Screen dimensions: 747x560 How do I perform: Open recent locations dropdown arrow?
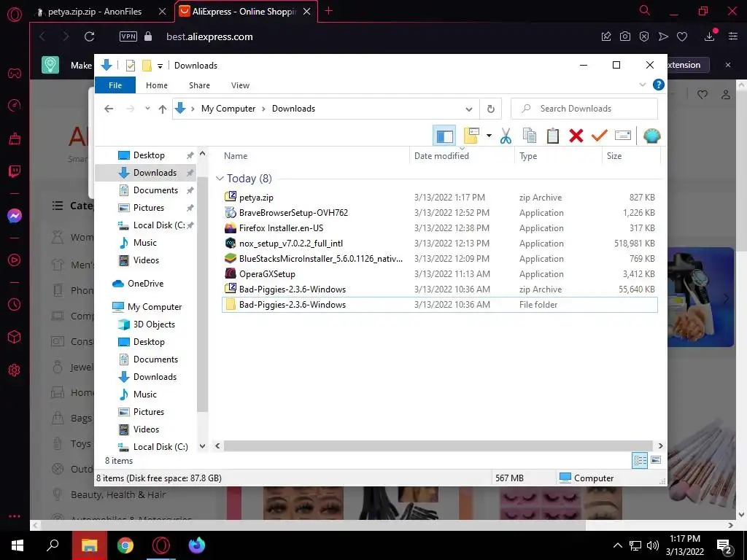click(147, 109)
